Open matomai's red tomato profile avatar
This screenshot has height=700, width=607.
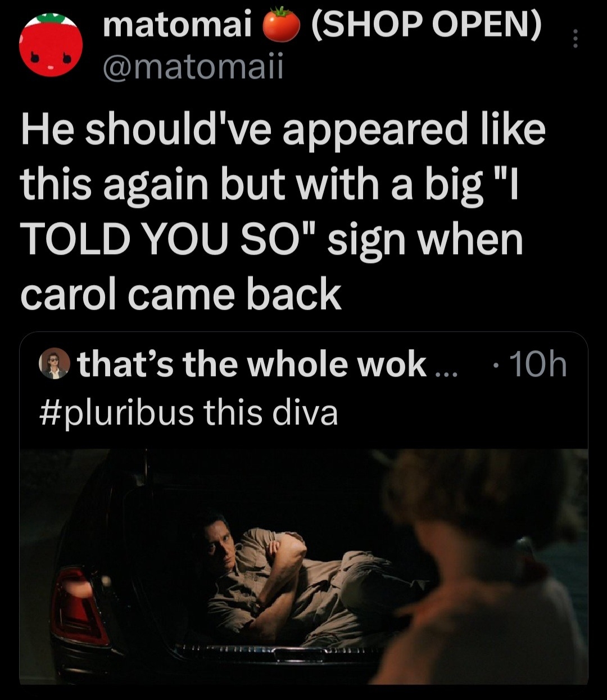click(51, 46)
